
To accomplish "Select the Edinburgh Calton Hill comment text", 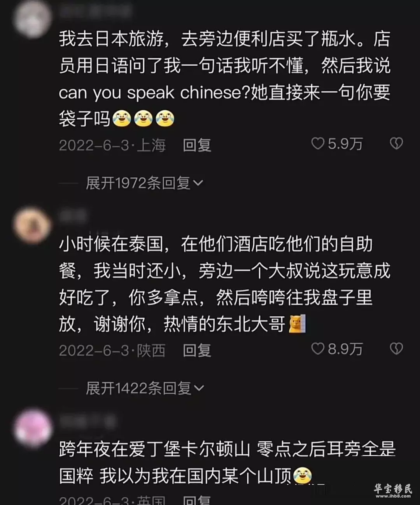I will click(x=227, y=462).
